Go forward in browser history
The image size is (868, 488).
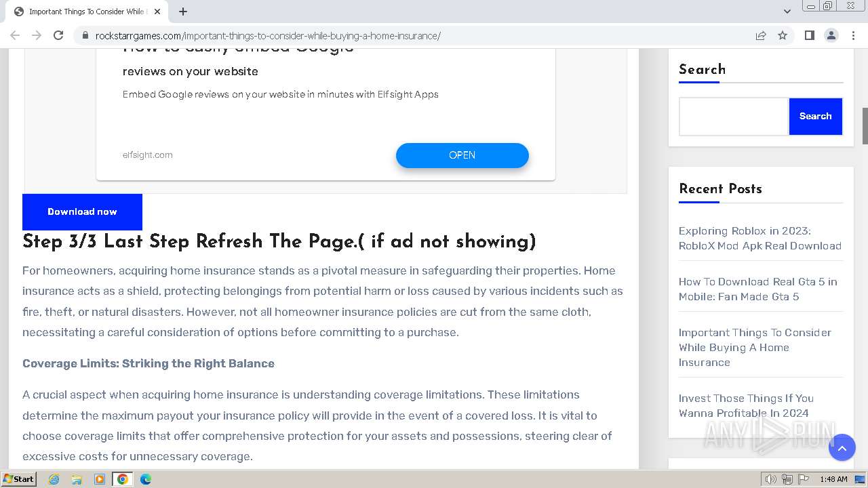(x=37, y=35)
